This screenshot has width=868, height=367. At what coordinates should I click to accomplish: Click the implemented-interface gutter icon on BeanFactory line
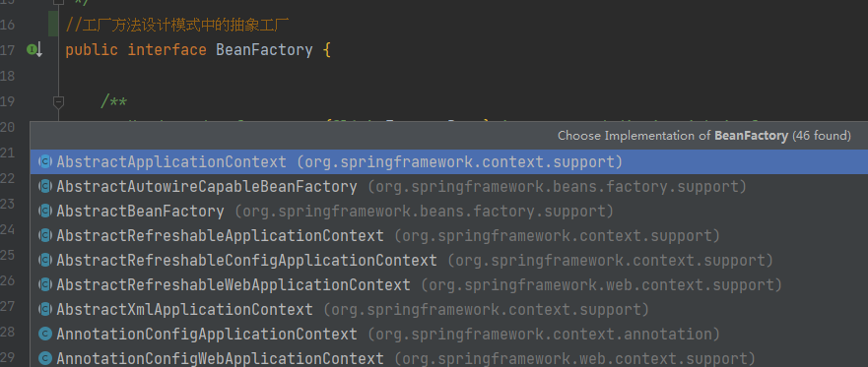tap(34, 50)
